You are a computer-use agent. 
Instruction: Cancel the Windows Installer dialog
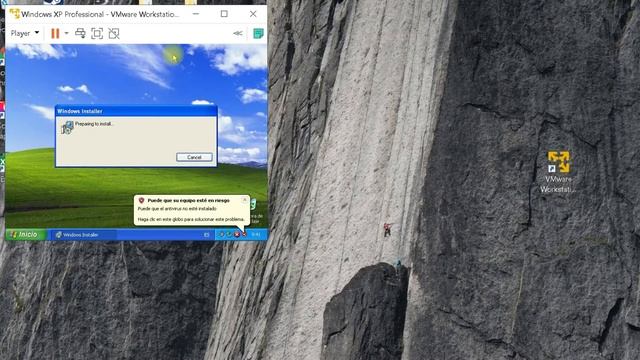click(x=194, y=157)
